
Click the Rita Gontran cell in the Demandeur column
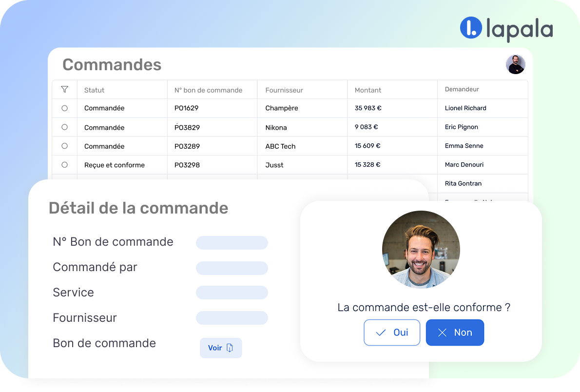click(463, 183)
